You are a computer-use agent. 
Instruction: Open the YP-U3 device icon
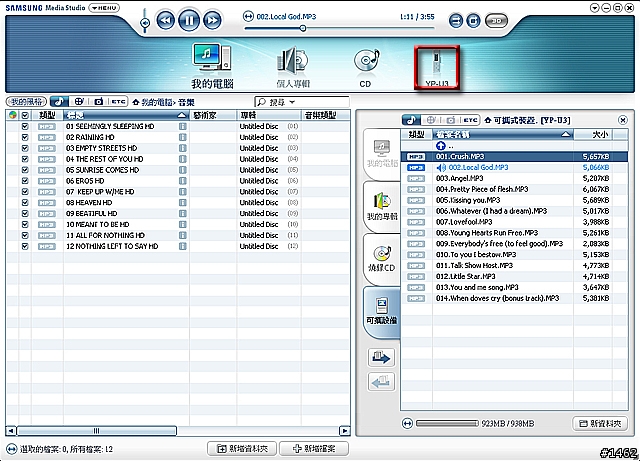(x=437, y=67)
